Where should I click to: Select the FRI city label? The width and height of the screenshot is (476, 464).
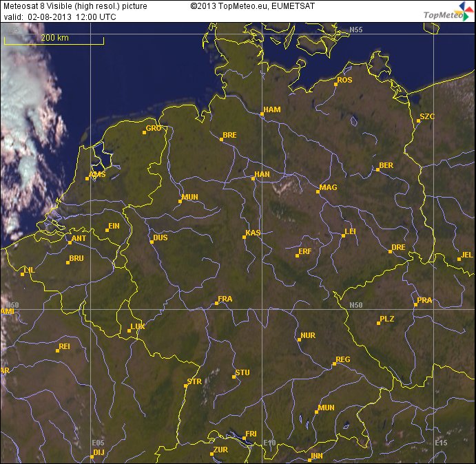251,434
